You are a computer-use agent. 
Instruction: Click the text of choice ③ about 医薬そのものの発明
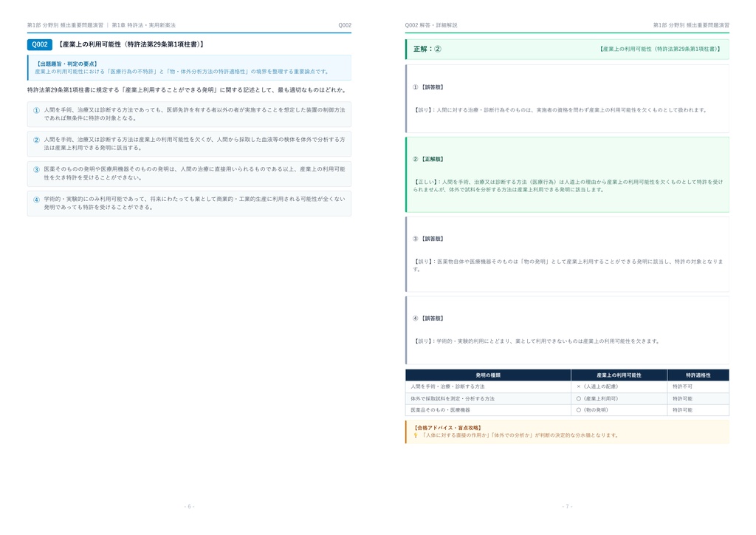pyautogui.click(x=194, y=174)
